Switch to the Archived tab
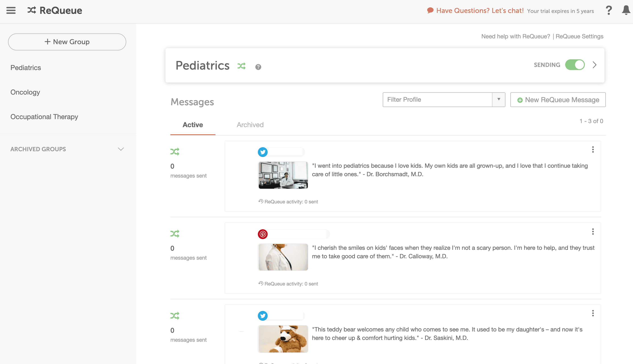 250,125
